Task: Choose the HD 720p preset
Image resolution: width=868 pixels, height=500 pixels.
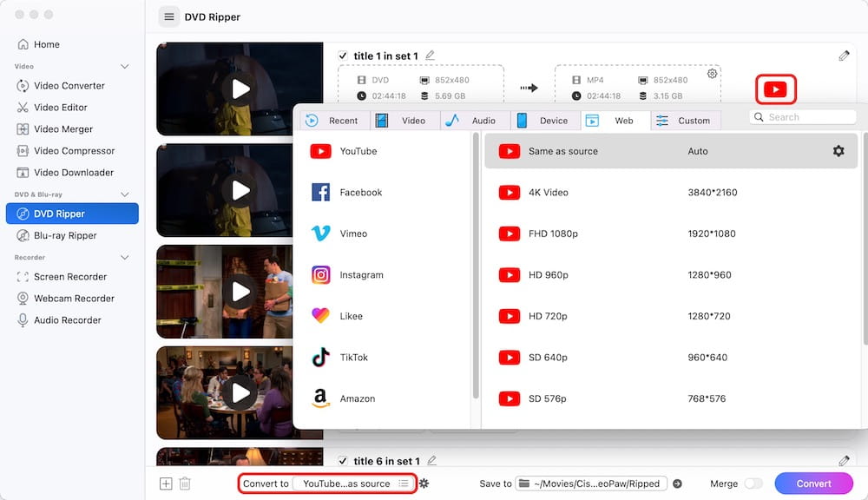Action: (x=671, y=316)
